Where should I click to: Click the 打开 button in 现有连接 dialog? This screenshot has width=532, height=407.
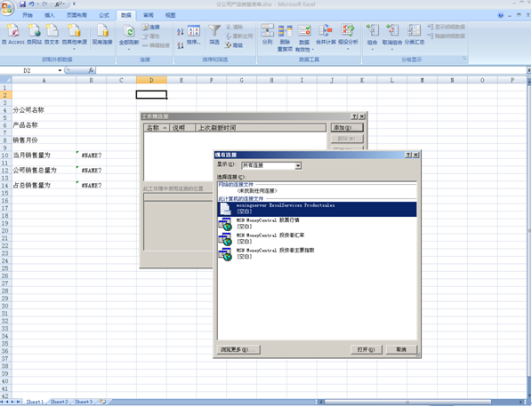367,349
